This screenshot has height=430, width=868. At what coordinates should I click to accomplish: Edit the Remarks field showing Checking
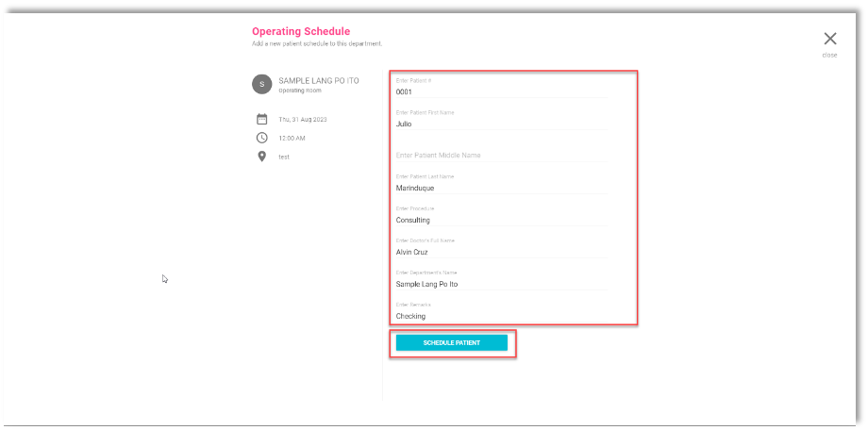pos(500,316)
